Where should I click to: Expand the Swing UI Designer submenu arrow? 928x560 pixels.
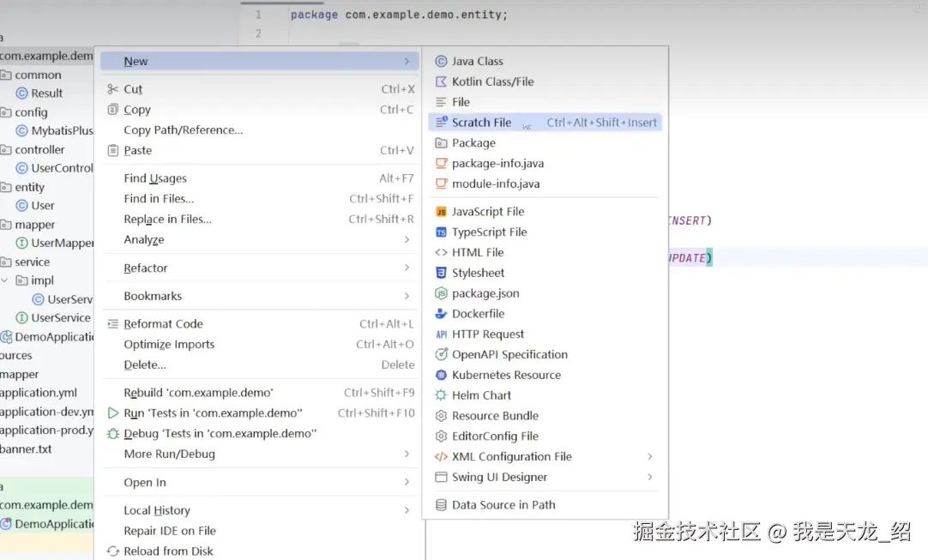pyautogui.click(x=650, y=477)
